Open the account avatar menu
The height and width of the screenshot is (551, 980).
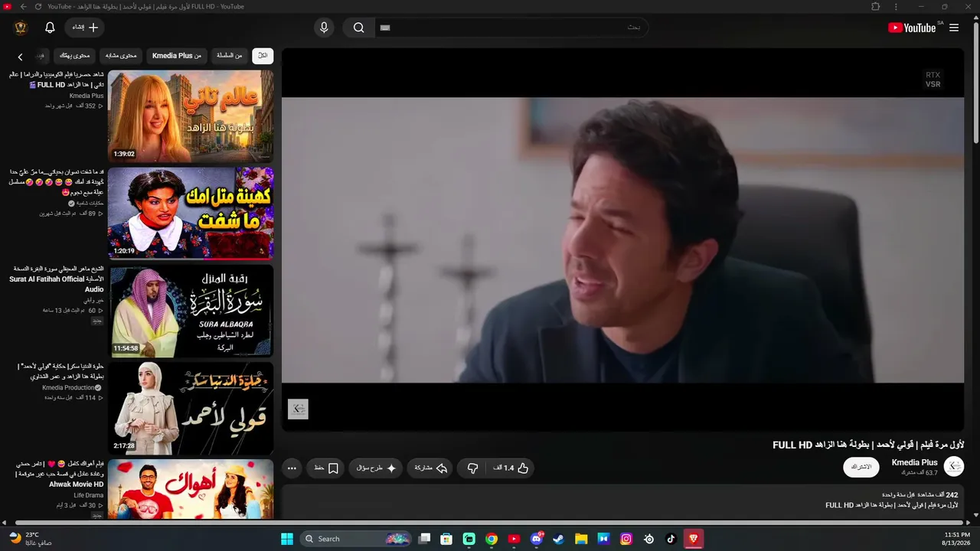coord(21,28)
